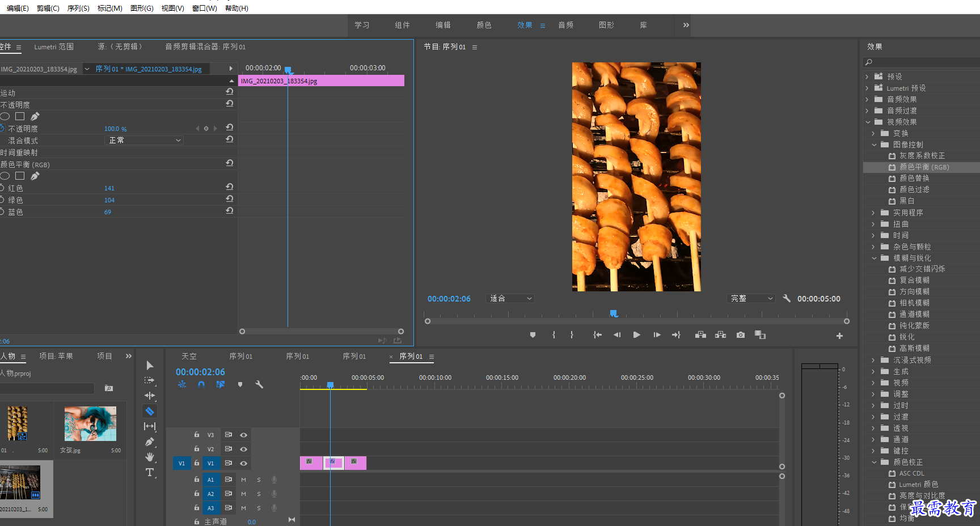Expand the 扭曲 effects folder
Screen dimensions: 980x526
click(x=873, y=224)
